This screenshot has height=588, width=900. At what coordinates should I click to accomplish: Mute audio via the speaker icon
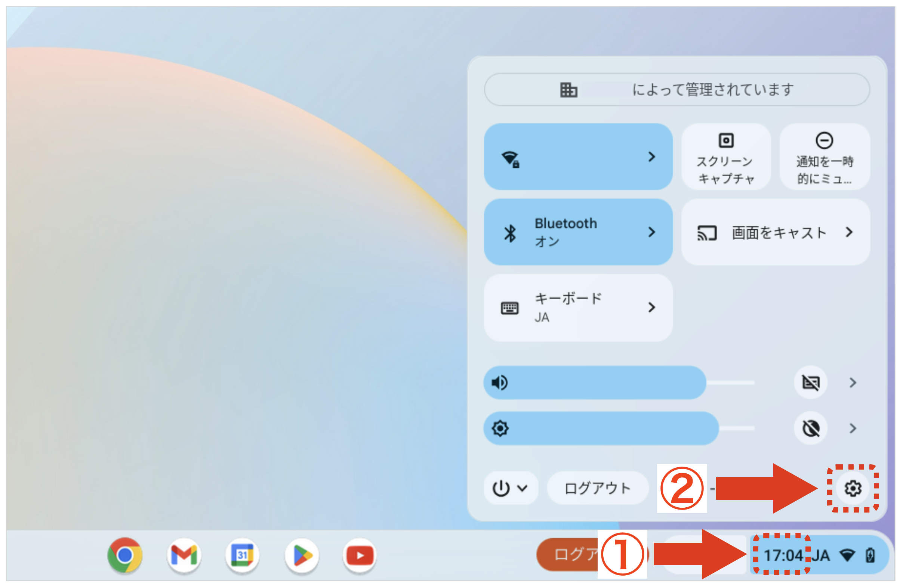[500, 383]
